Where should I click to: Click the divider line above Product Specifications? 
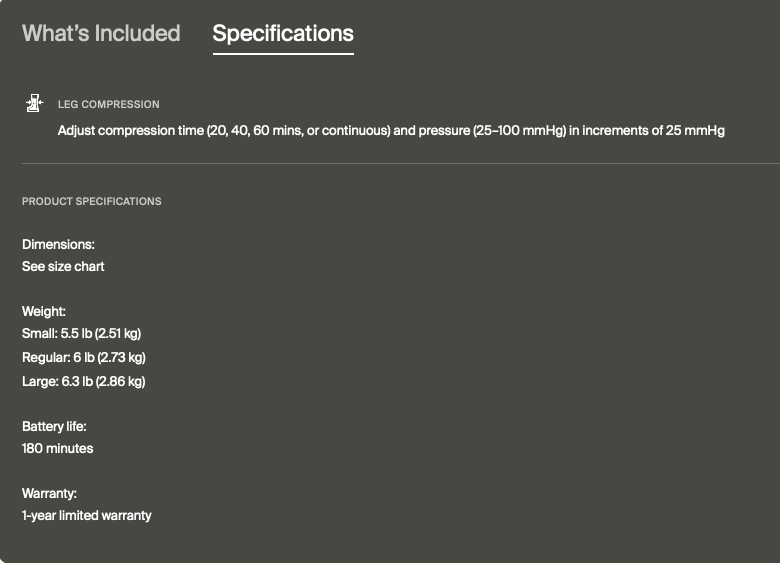pyautogui.click(x=400, y=163)
